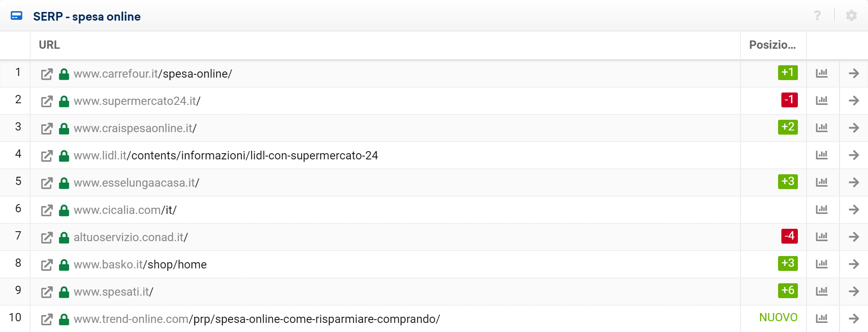The height and width of the screenshot is (332, 868).
Task: Open the www.esselungaacasa.it/ link
Action: pos(137,183)
